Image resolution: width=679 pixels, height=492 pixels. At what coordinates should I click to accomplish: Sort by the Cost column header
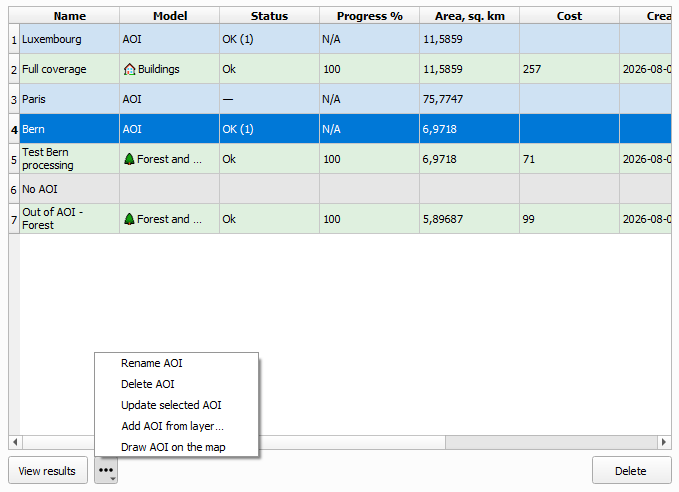tap(569, 16)
